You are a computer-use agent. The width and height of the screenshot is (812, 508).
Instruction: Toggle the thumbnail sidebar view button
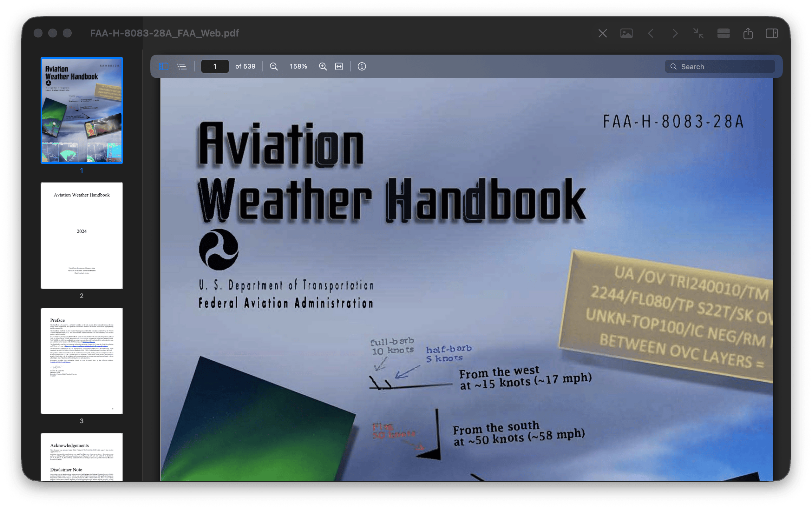pyautogui.click(x=163, y=67)
